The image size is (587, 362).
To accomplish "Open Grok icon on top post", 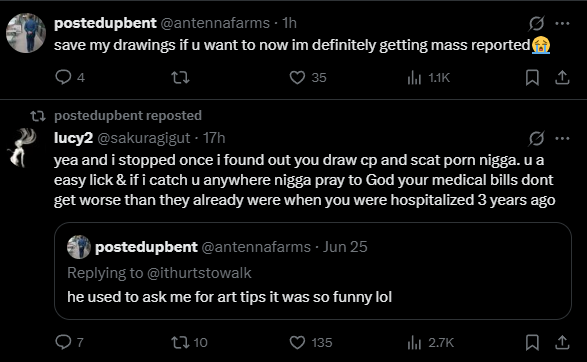I will tap(536, 23).
